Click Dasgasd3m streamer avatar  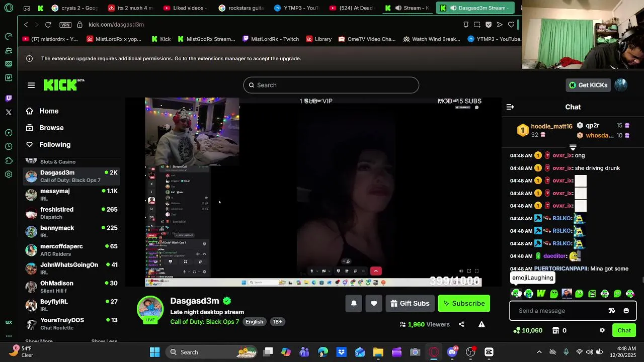[x=150, y=310]
